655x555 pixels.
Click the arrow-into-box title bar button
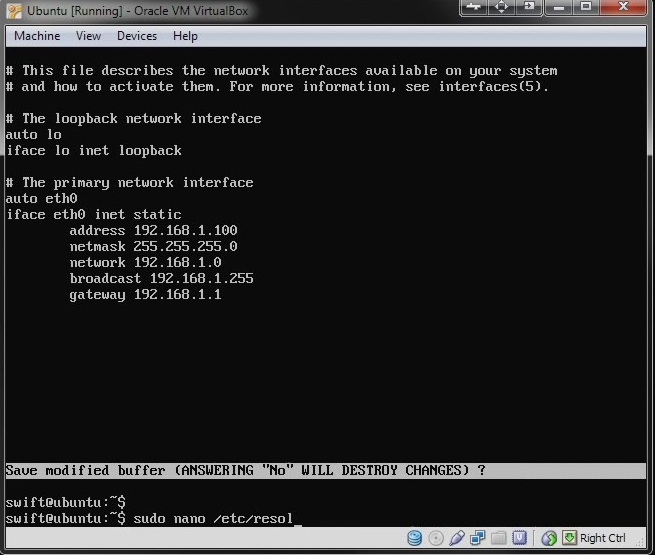pyautogui.click(x=529, y=7)
